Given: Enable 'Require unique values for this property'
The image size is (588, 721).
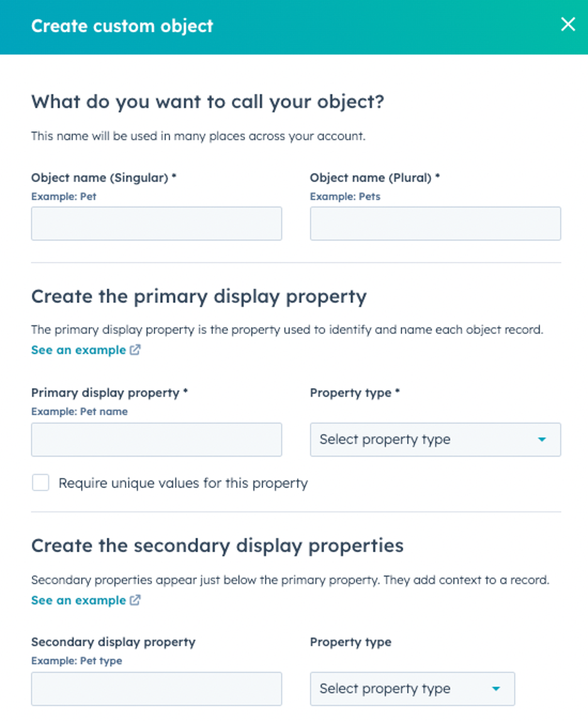Looking at the screenshot, I should [40, 483].
